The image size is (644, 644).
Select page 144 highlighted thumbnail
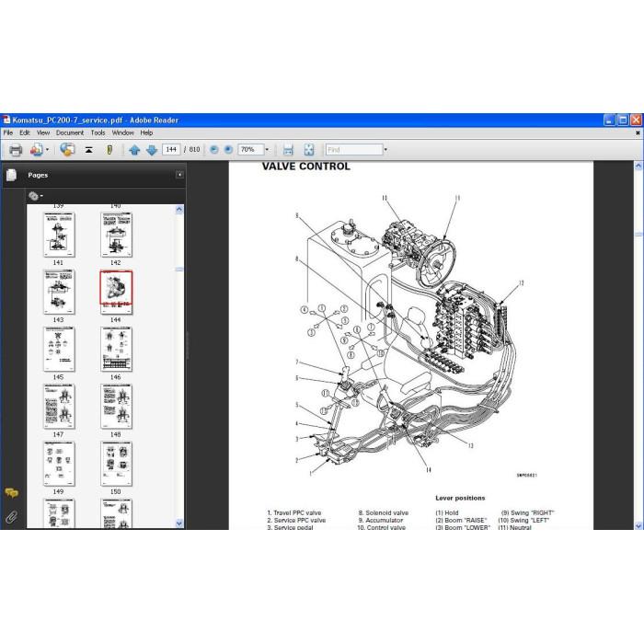pos(116,292)
